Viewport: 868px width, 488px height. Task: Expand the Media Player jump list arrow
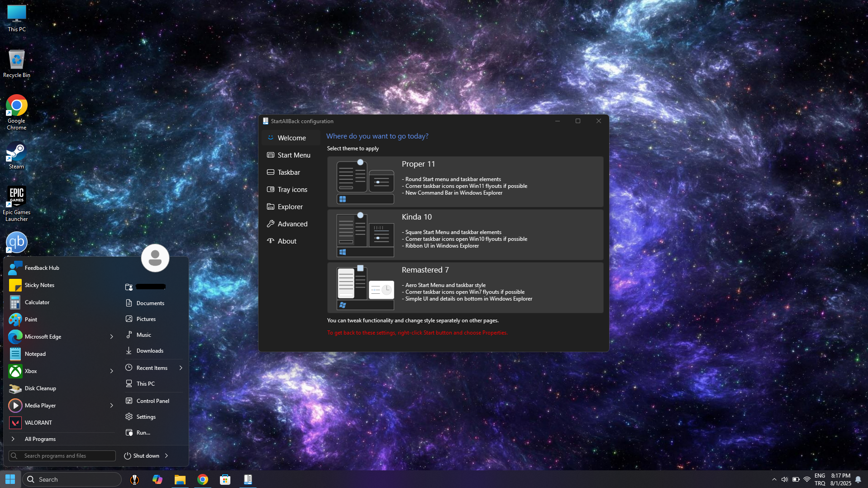tap(112, 406)
